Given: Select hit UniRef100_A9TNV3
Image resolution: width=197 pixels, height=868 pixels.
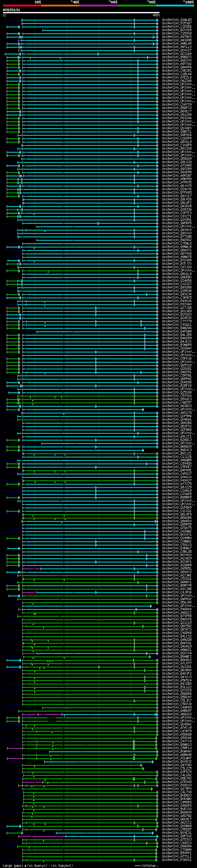Looking at the screenshot, I should point(177,37).
